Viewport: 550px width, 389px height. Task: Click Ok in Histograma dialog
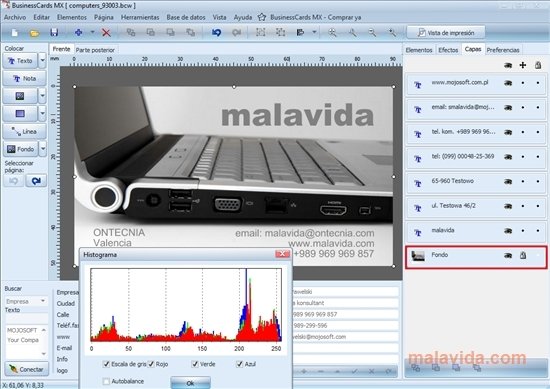(x=190, y=383)
